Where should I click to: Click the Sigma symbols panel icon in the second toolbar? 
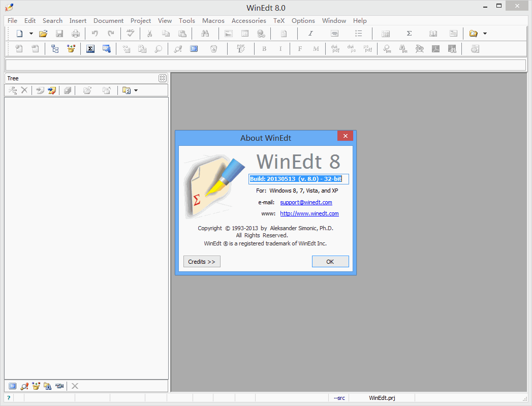[x=90, y=49]
